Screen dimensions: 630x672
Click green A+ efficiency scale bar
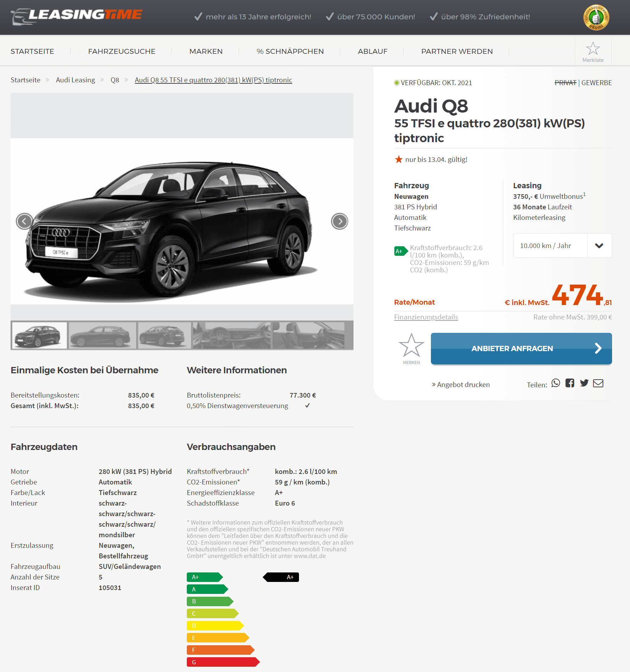coord(205,577)
